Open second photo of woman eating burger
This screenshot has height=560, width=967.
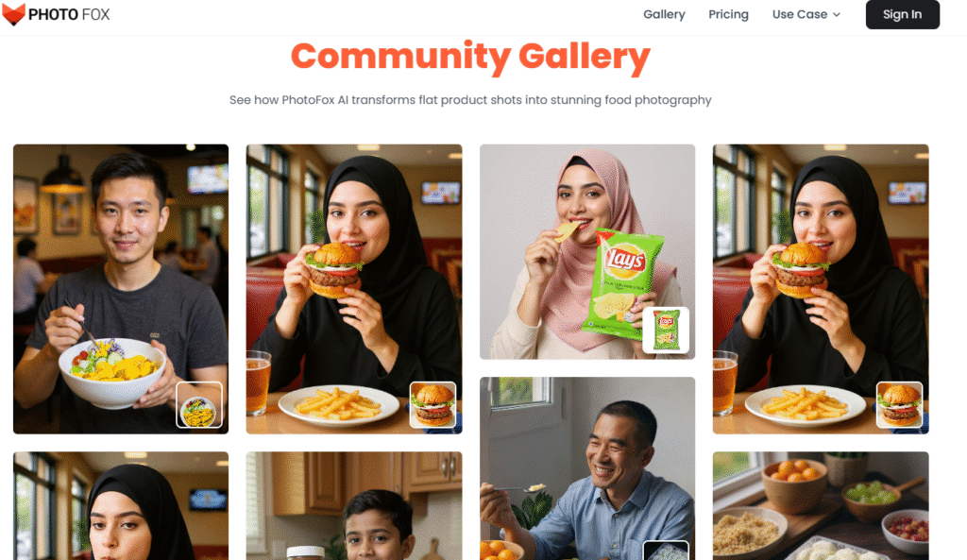pyautogui.click(x=354, y=289)
